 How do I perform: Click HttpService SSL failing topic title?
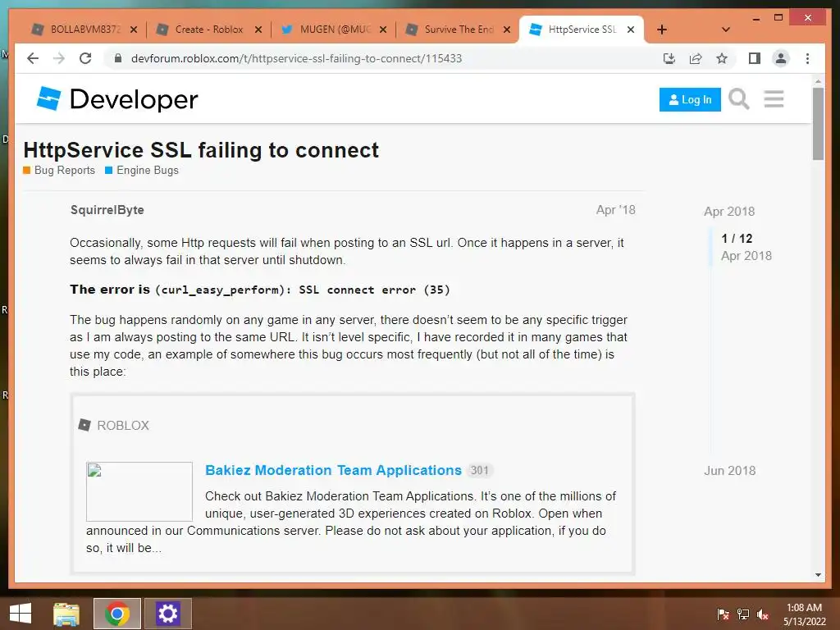(x=201, y=150)
